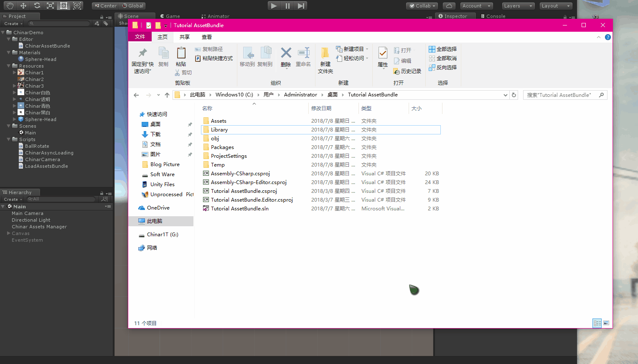638x364 pixels.
Task: Toggle Center pivot mode in Unity
Action: coord(106,6)
